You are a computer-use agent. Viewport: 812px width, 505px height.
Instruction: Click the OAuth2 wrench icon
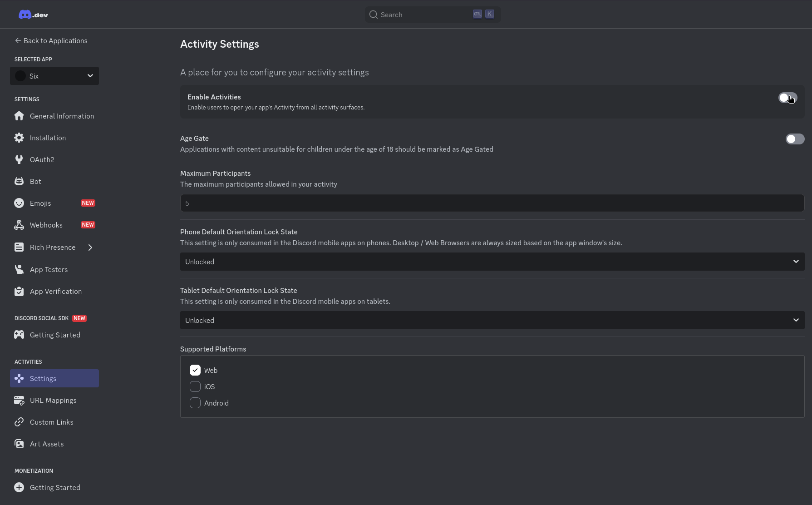click(19, 160)
